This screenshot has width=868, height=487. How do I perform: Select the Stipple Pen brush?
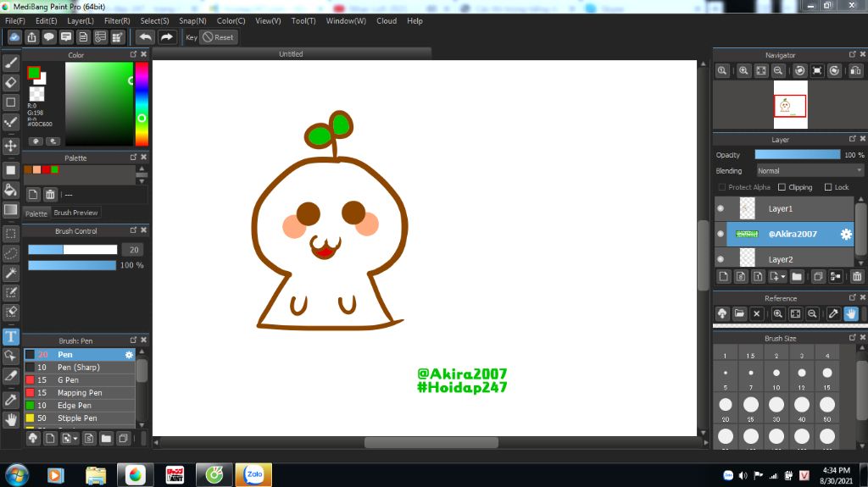(80, 418)
